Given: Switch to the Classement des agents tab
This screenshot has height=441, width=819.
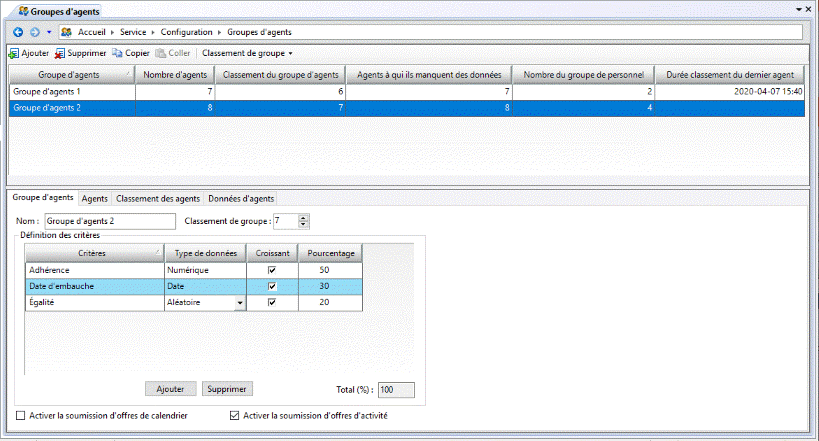Looking at the screenshot, I should (x=158, y=199).
